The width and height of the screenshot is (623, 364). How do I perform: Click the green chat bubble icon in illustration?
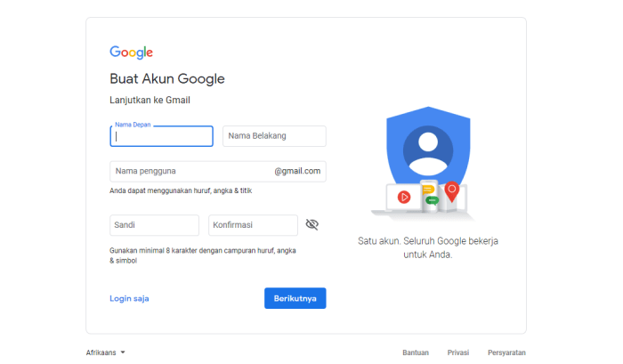432,200
